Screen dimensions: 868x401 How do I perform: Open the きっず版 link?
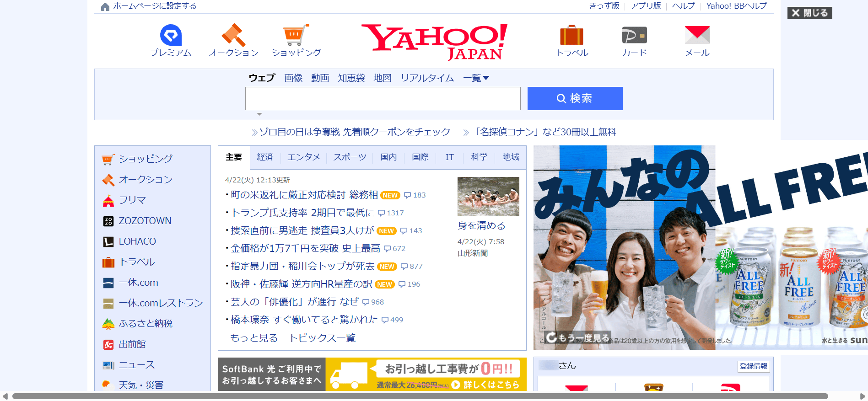pyautogui.click(x=604, y=6)
